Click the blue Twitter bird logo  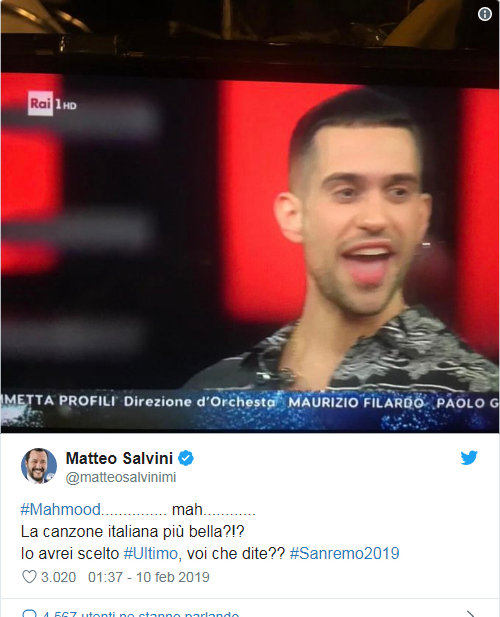469,458
